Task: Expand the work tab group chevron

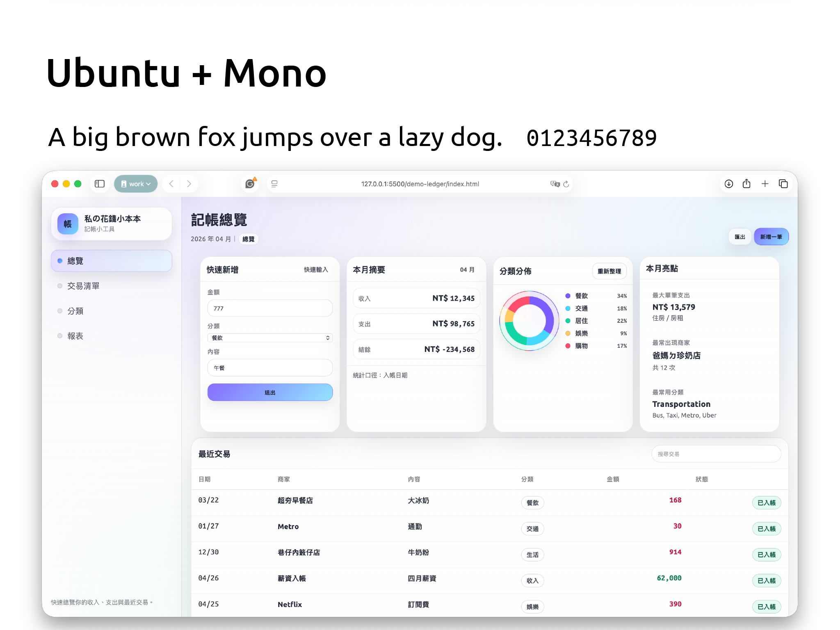Action: tap(148, 184)
